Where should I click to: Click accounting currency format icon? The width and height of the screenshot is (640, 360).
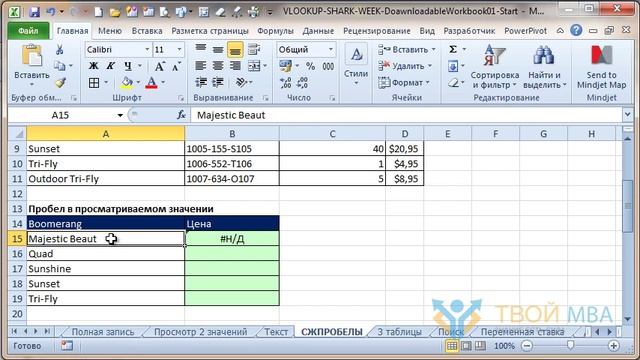tap(285, 66)
